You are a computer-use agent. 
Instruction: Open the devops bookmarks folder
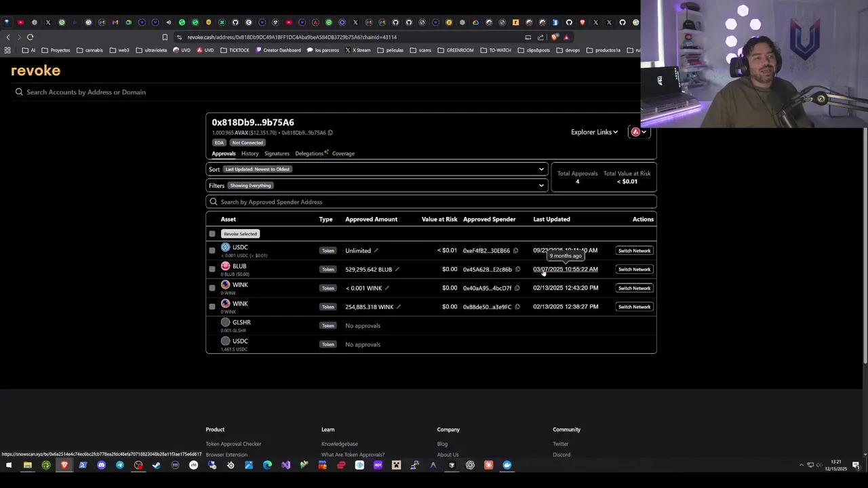[x=568, y=50]
